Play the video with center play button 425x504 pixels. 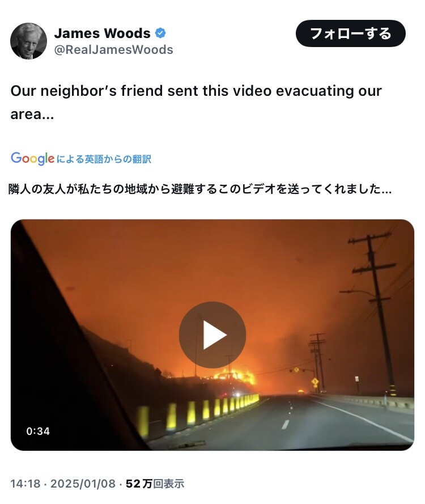(212, 335)
